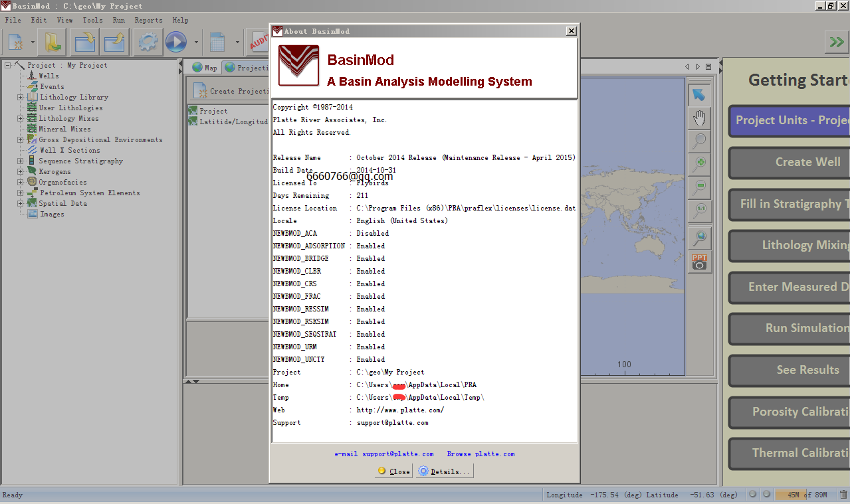Click the See Results button
Image resolution: width=850 pixels, height=504 pixels.
[790, 370]
